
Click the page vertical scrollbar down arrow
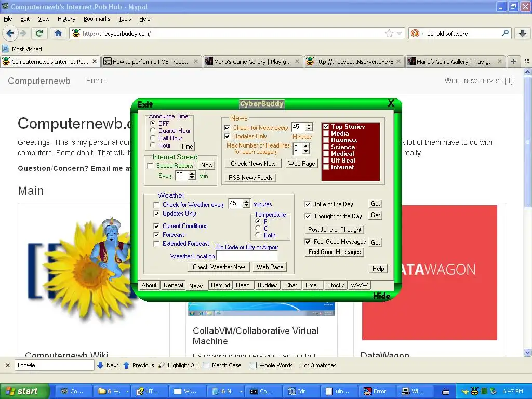pos(528,353)
